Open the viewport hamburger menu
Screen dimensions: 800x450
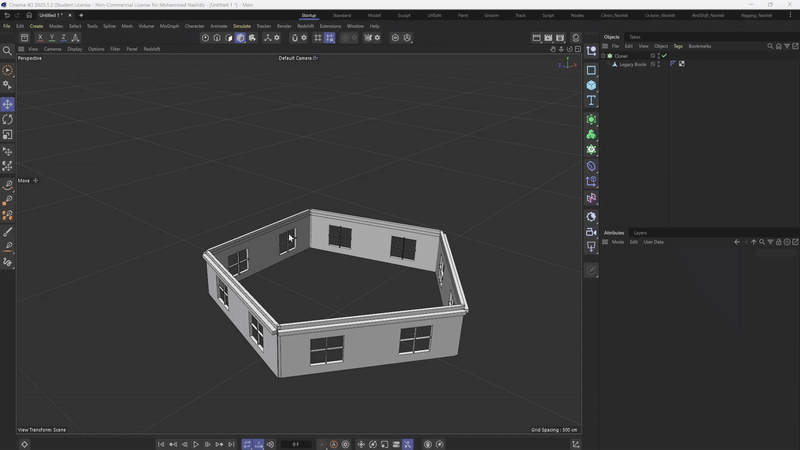21,49
